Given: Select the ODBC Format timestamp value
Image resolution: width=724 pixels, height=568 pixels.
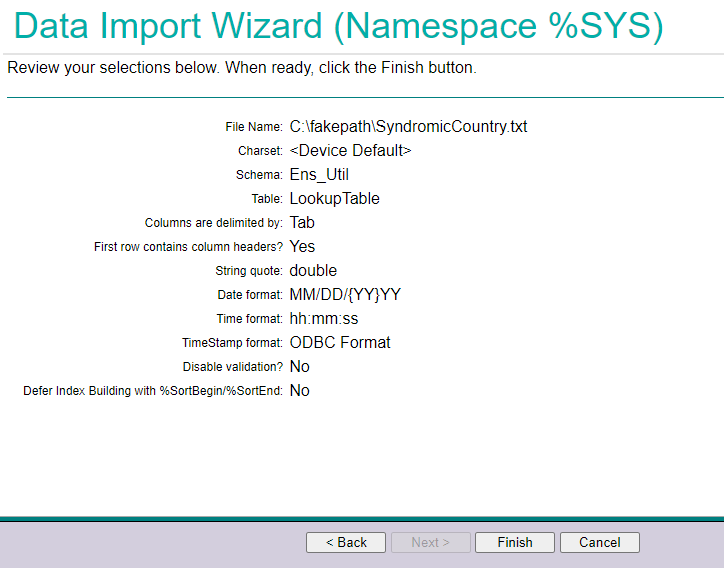Looking at the screenshot, I should pos(340,342).
